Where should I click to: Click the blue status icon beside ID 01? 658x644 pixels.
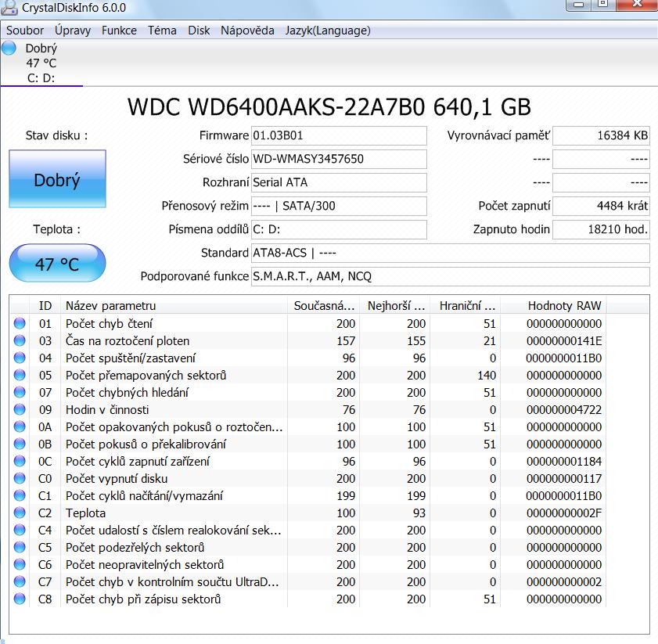[x=20, y=324]
